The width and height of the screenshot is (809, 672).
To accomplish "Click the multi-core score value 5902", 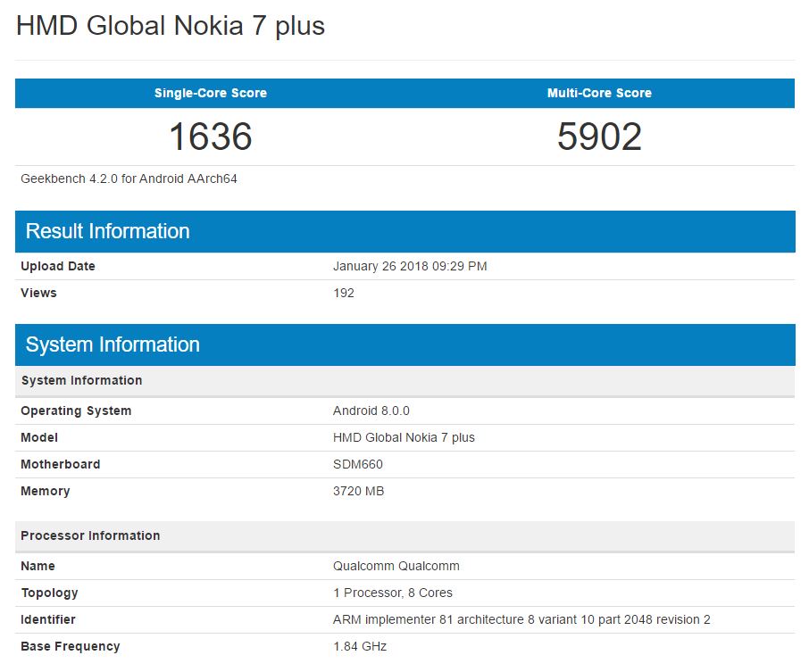I will (599, 137).
